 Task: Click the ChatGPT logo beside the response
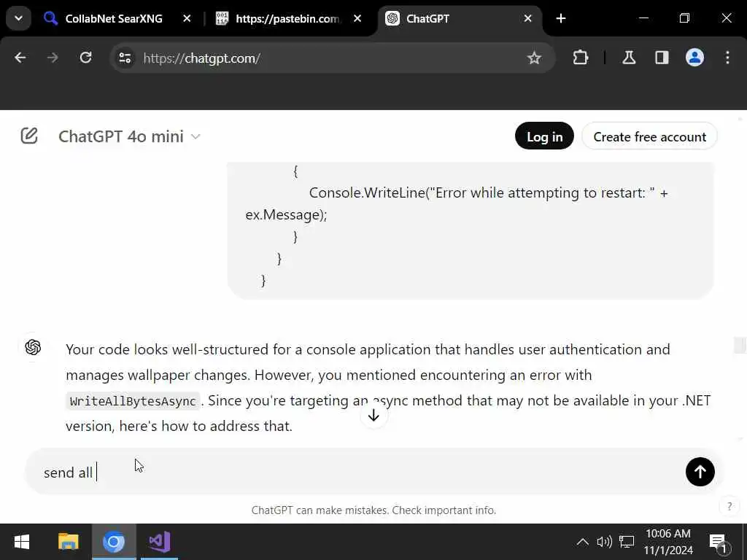[33, 347]
